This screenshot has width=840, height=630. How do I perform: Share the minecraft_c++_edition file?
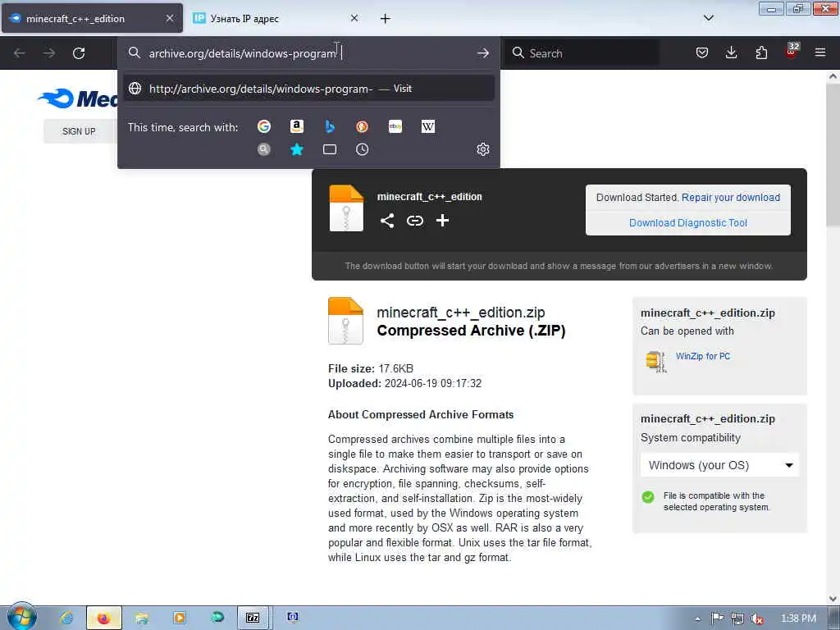(387, 221)
